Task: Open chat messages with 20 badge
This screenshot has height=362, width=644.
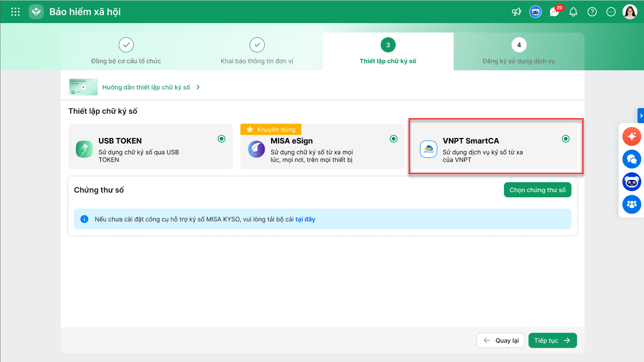Action: pos(555,12)
